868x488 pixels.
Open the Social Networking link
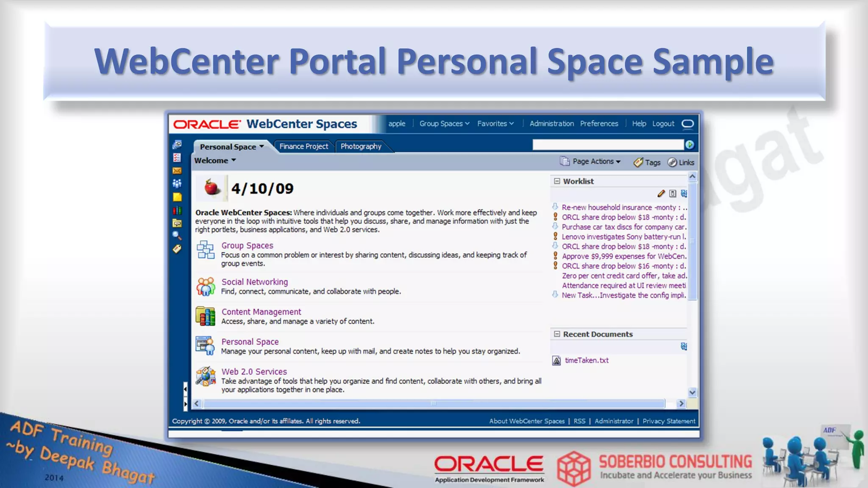[254, 282]
